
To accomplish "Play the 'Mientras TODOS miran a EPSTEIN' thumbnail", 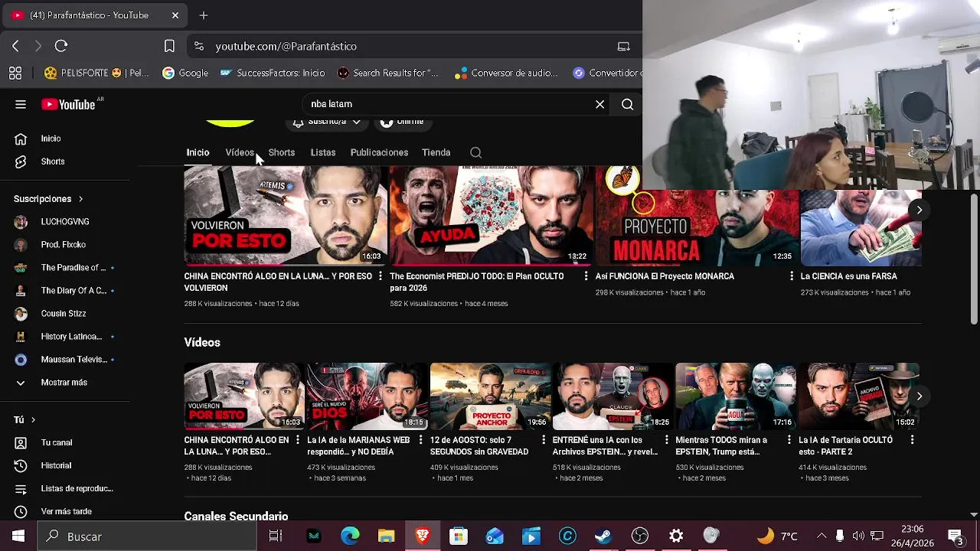I will (x=736, y=396).
